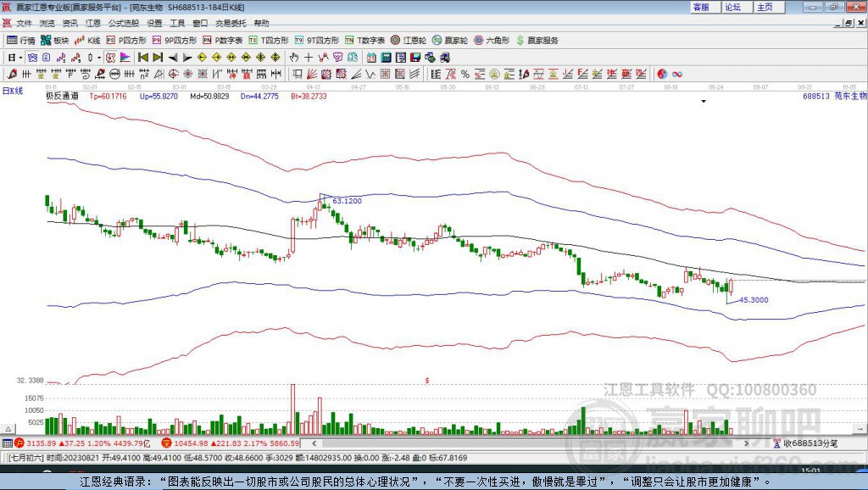The image size is (868, 490).
Task: Click the pencil drawing tool icon
Action: pos(12,75)
